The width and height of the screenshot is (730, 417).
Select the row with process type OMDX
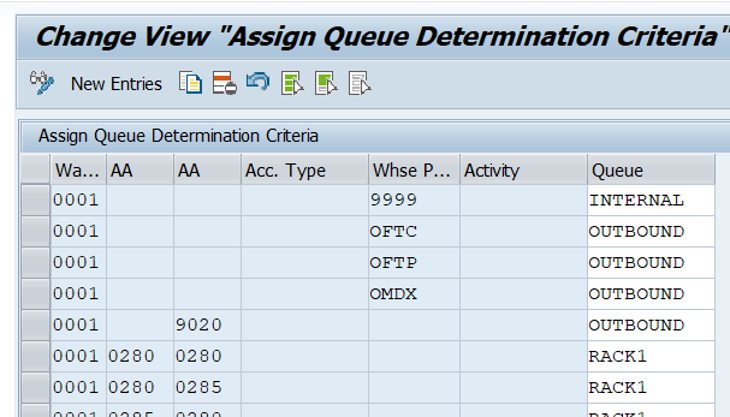(x=35, y=294)
